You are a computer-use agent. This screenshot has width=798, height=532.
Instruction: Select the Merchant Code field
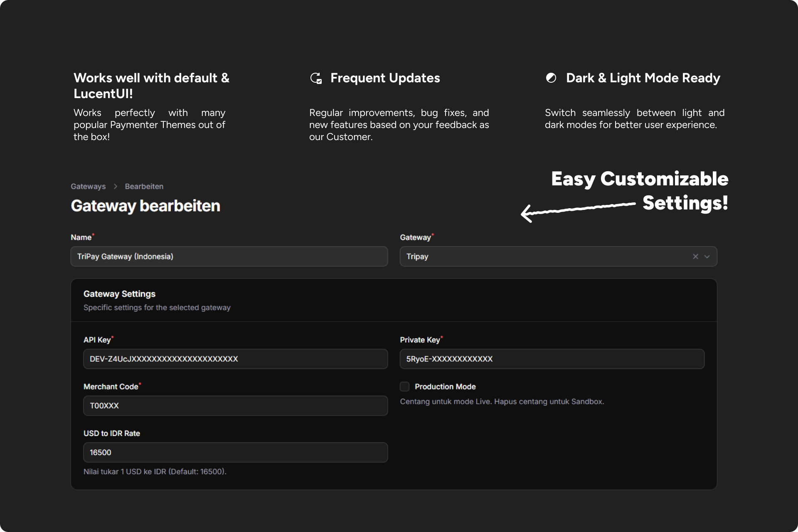pyautogui.click(x=235, y=406)
